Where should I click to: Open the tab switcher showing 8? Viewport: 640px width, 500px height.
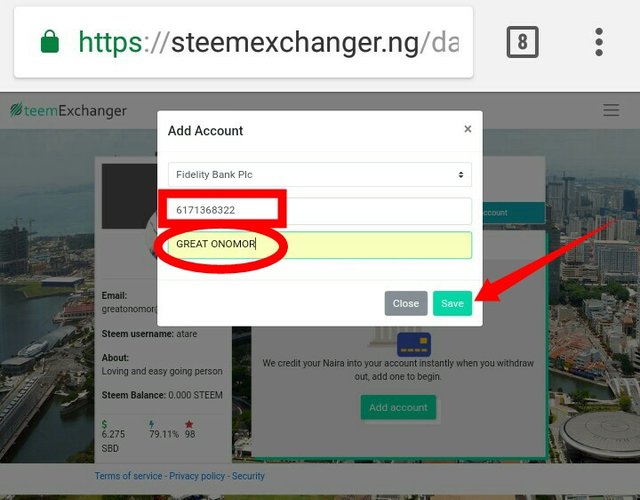(x=522, y=42)
